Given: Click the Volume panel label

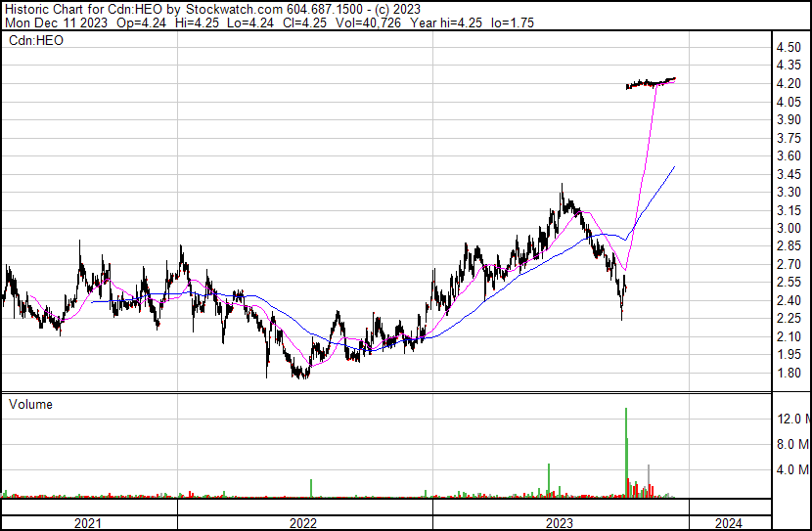Looking at the screenshot, I should 30,404.
